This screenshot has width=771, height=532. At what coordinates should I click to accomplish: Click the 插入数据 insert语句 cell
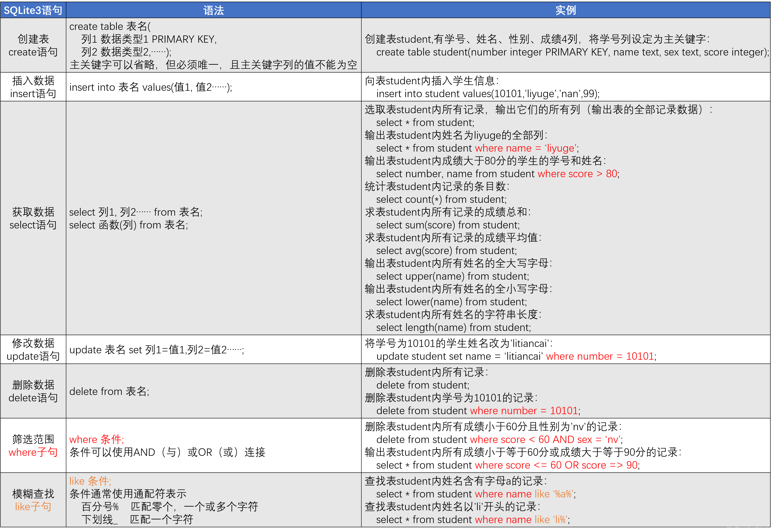pyautogui.click(x=33, y=87)
